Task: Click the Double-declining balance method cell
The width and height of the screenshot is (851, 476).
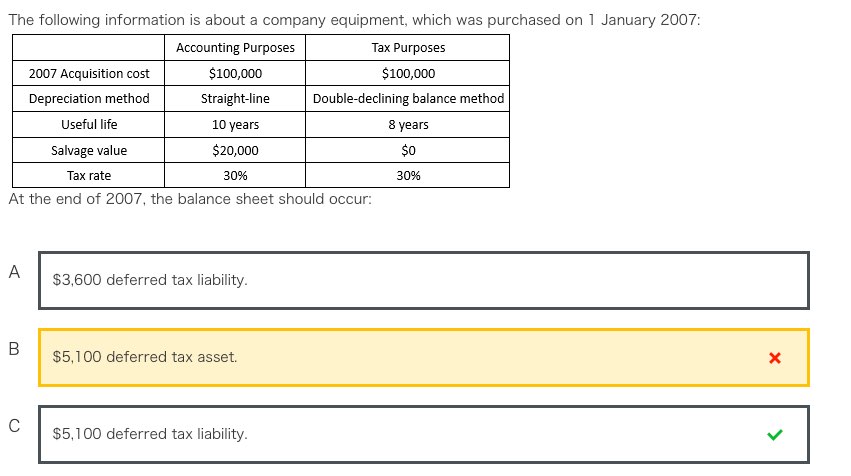Action: [408, 99]
